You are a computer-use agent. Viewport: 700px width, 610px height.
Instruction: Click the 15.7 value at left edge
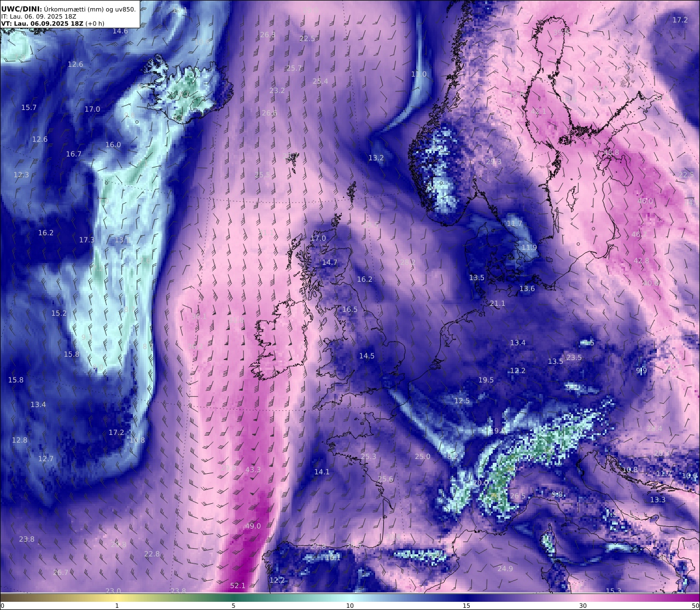[x=29, y=107]
